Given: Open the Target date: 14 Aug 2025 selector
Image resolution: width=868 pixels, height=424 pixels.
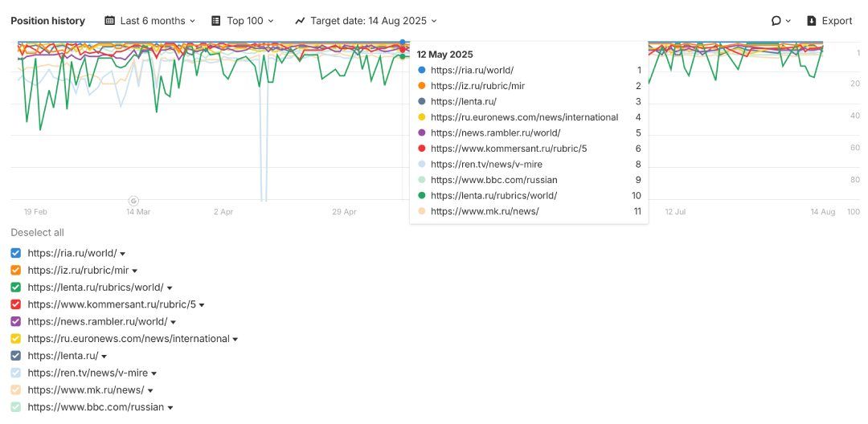Looking at the screenshot, I should coord(374,21).
